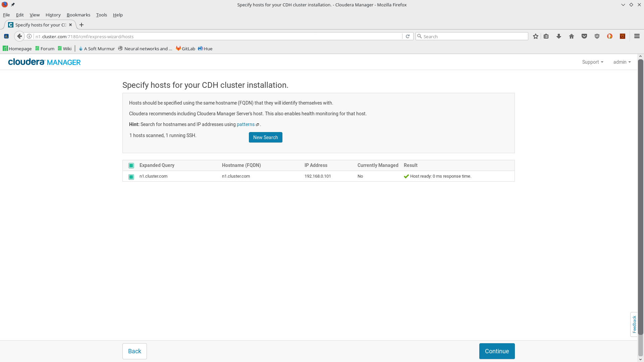This screenshot has height=362, width=644.
Task: Click the uBlock shield icon
Action: click(597, 36)
